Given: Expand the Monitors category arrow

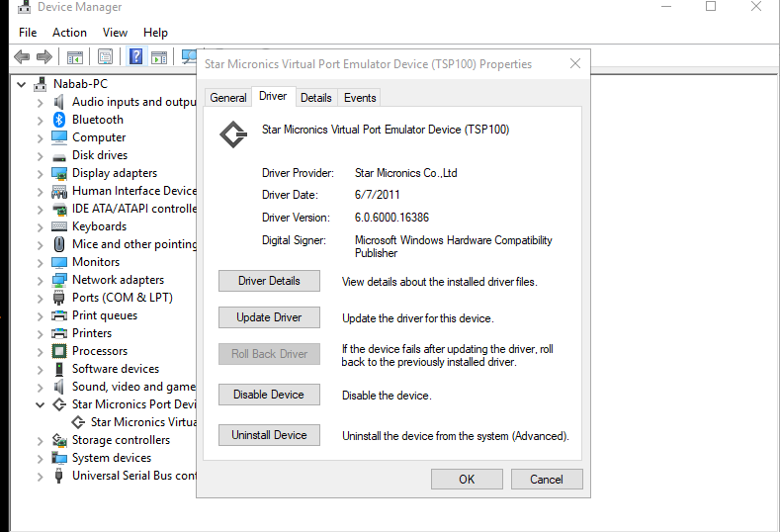Looking at the screenshot, I should pyautogui.click(x=41, y=263).
